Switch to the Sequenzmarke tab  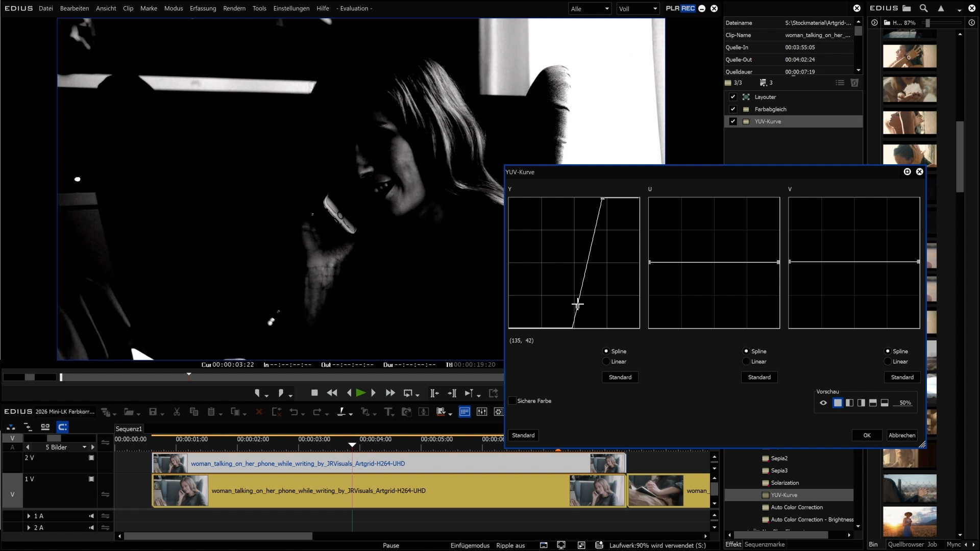pyautogui.click(x=764, y=545)
